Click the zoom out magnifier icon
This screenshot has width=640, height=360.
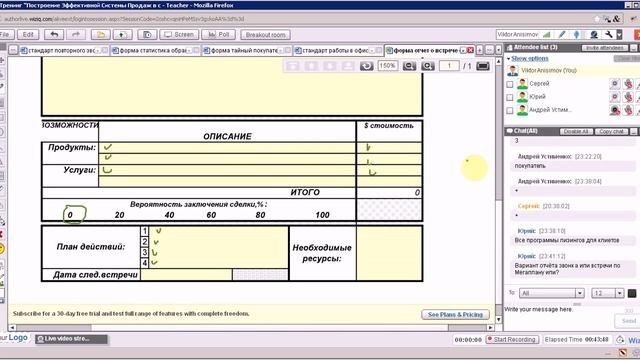click(x=409, y=66)
